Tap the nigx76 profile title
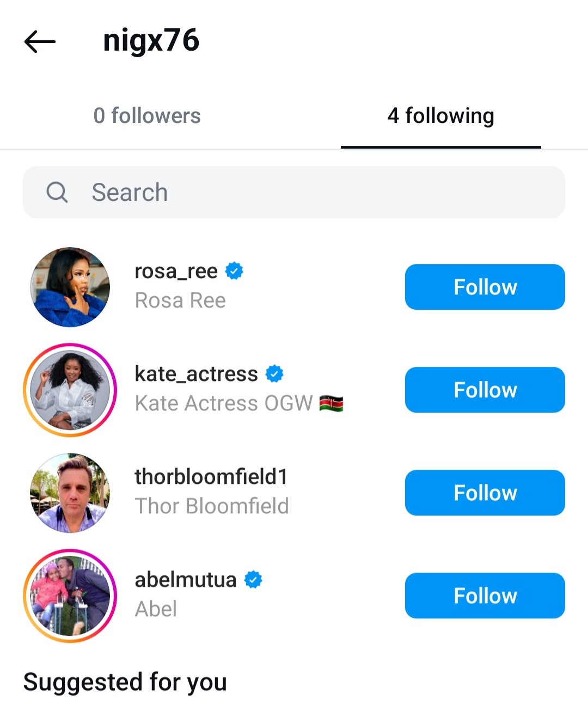This screenshot has height=712, width=588. 151,41
